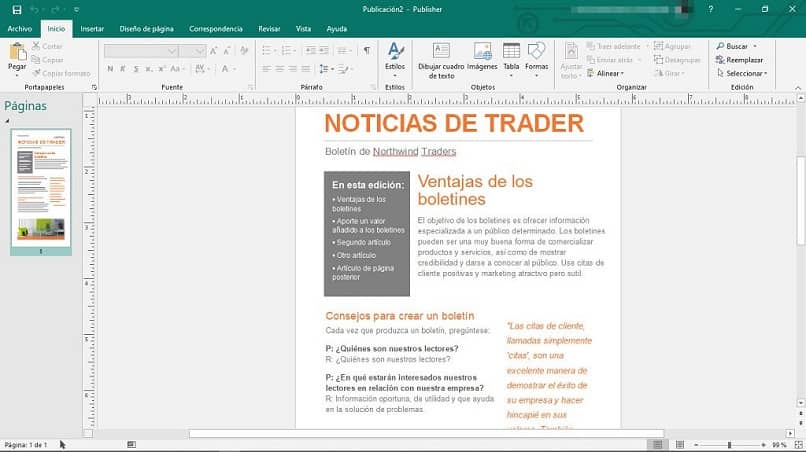
Task: Center text in Párrafo group
Action: (x=280, y=69)
